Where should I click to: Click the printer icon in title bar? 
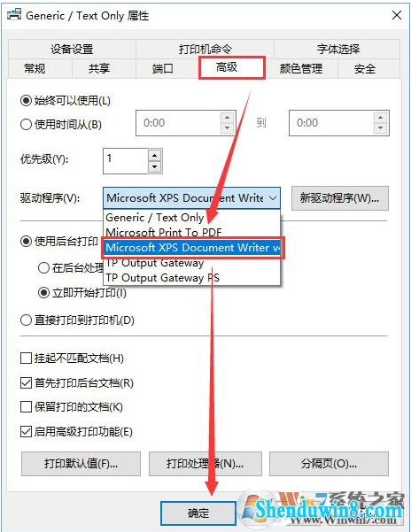[14, 15]
